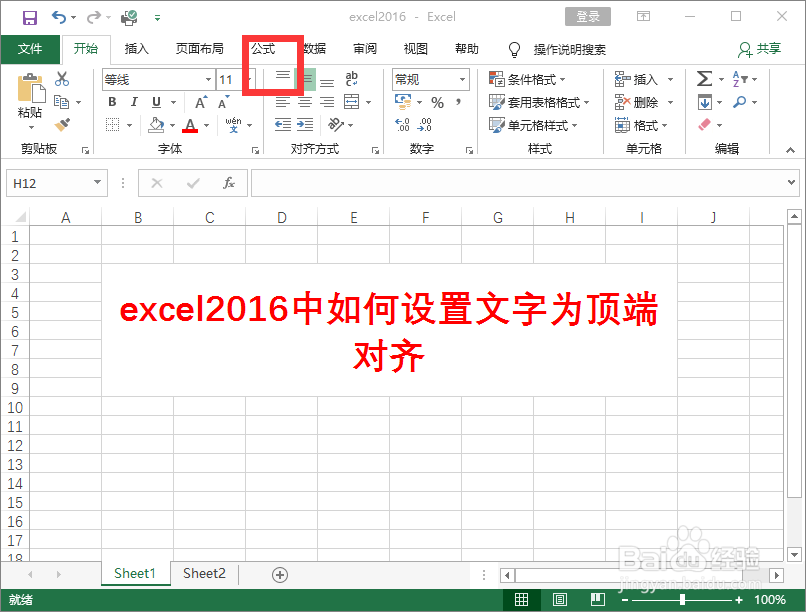Viewport: 806px width, 612px height.
Task: Click the font color red A swatch
Action: point(190,125)
